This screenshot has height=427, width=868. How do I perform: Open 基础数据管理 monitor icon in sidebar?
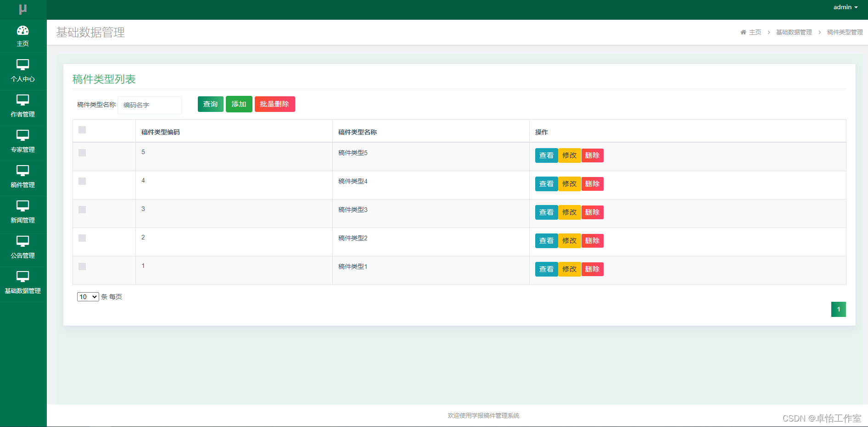[x=22, y=277]
